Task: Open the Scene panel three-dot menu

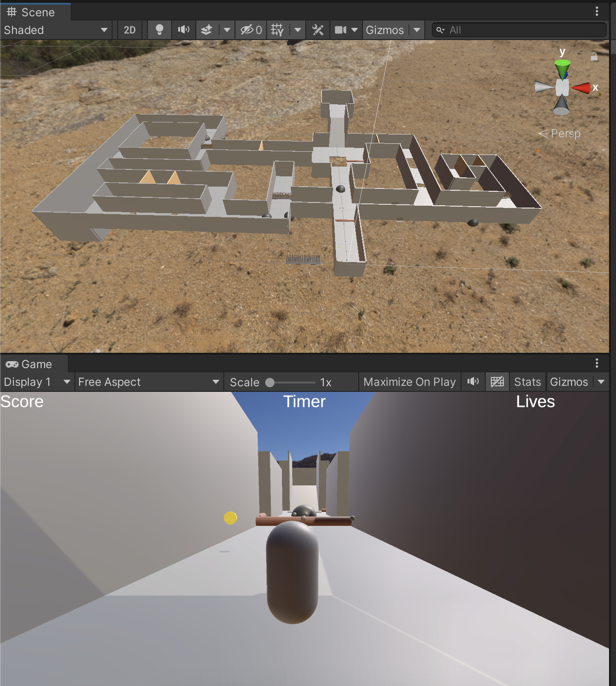Action: (x=597, y=11)
